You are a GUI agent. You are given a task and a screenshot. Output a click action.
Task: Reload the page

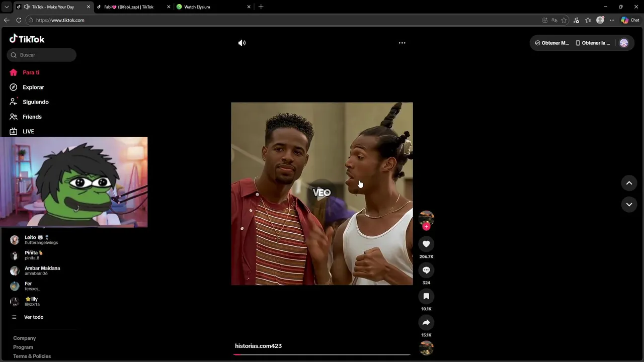coord(19,20)
